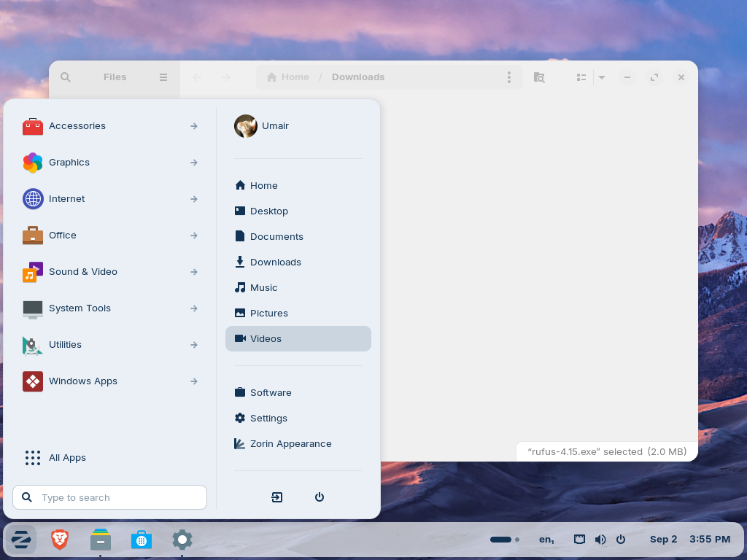Expand the Windows Apps category
Viewport: 747px width, 560px height.
(110, 381)
